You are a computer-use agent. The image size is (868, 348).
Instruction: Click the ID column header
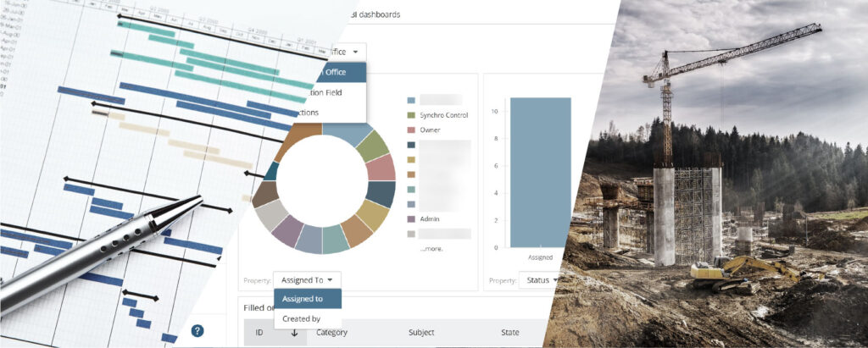click(x=259, y=333)
